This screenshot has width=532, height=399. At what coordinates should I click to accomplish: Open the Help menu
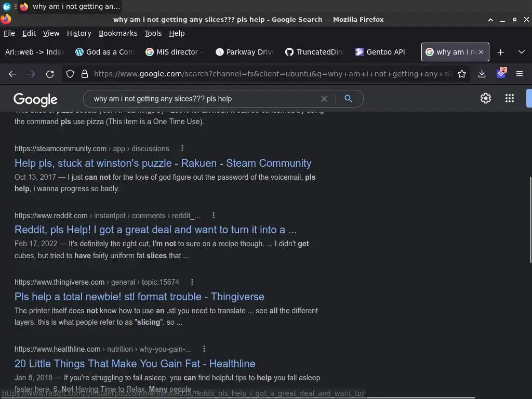pos(177,33)
